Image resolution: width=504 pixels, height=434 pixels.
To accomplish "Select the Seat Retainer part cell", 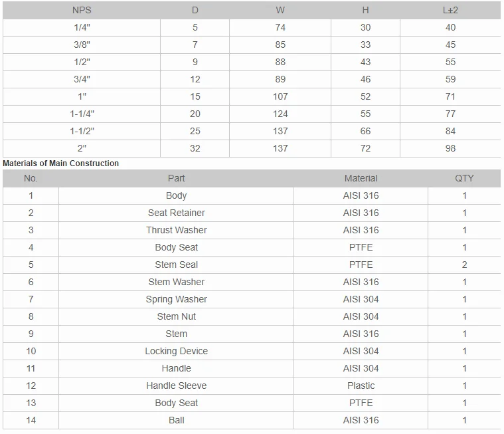I will 176,213.
